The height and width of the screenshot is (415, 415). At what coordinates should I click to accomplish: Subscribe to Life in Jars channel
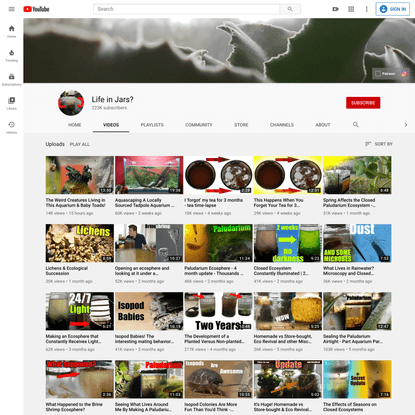(363, 103)
